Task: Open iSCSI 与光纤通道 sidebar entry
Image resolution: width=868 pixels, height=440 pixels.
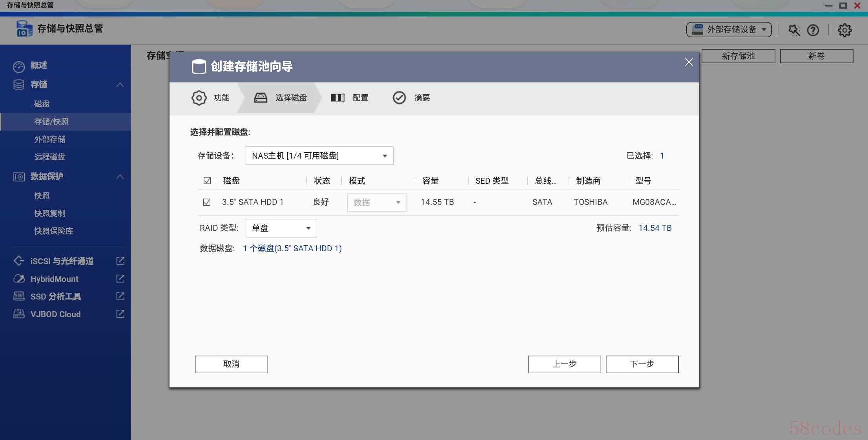Action: tap(62, 261)
